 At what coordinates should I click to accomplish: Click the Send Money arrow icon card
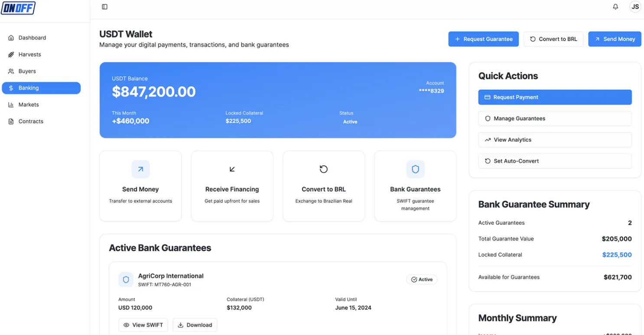pos(140,186)
